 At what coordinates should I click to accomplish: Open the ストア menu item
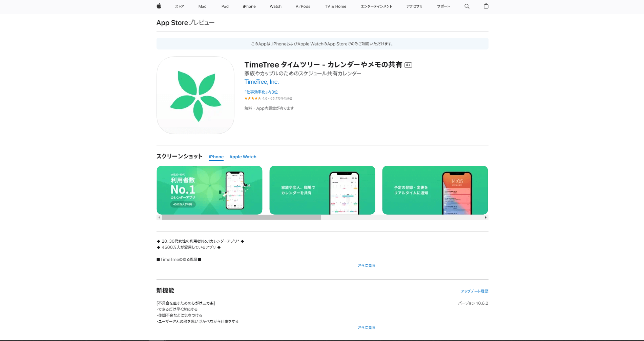[x=180, y=6]
